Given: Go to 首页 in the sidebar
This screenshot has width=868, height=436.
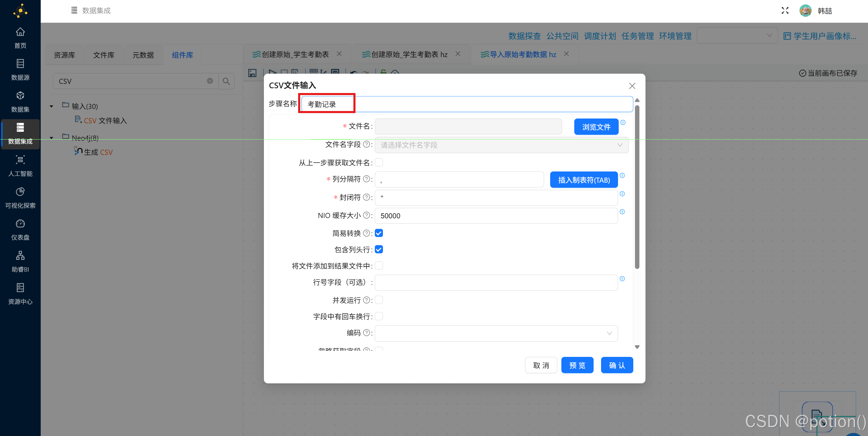Looking at the screenshot, I should (20, 38).
